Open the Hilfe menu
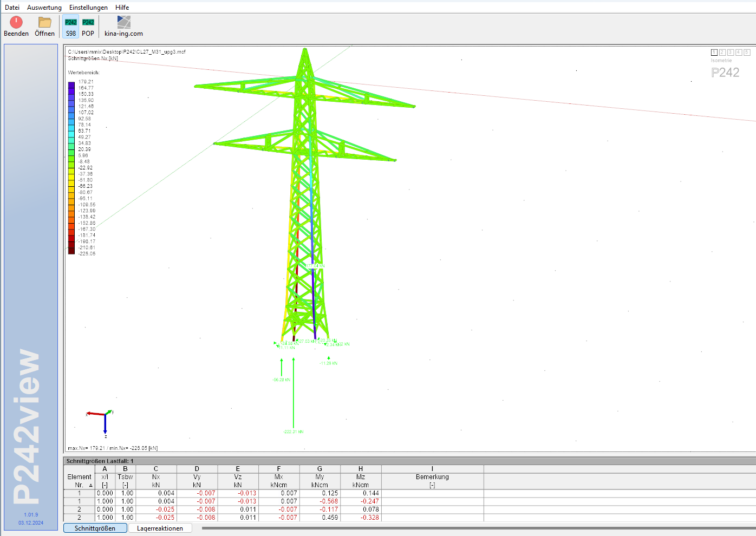Screen dimensions: 756x536 click(122, 8)
